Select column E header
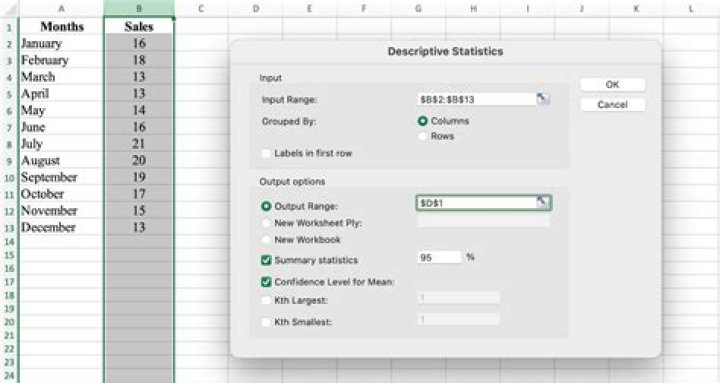 coord(309,8)
